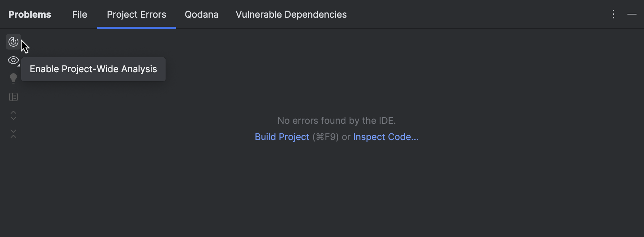Hide the Problems tool window
This screenshot has width=644, height=237.
click(x=632, y=14)
